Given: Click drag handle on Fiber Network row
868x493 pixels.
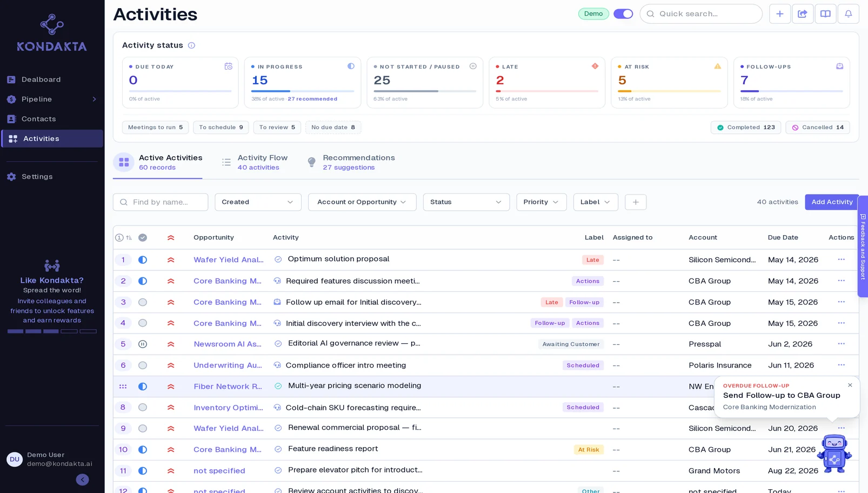Looking at the screenshot, I should pyautogui.click(x=123, y=387).
